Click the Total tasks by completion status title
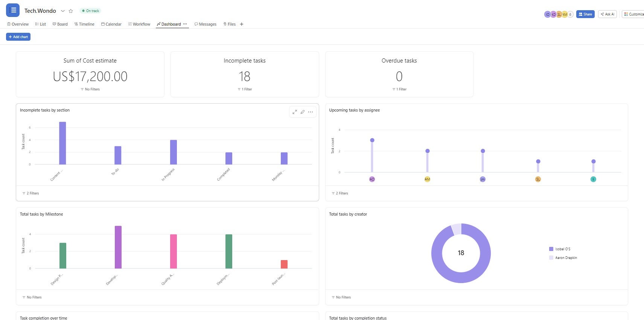The width and height of the screenshot is (644, 320). point(358,318)
